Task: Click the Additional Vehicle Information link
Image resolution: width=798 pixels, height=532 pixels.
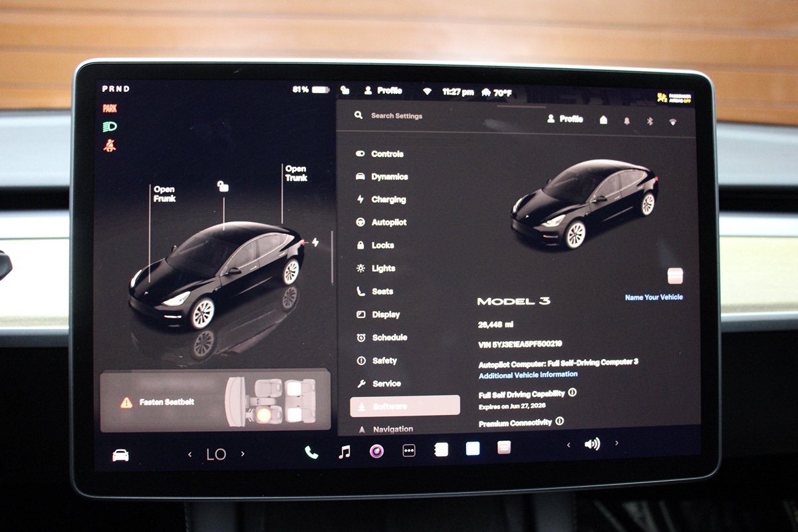Action: tap(528, 375)
